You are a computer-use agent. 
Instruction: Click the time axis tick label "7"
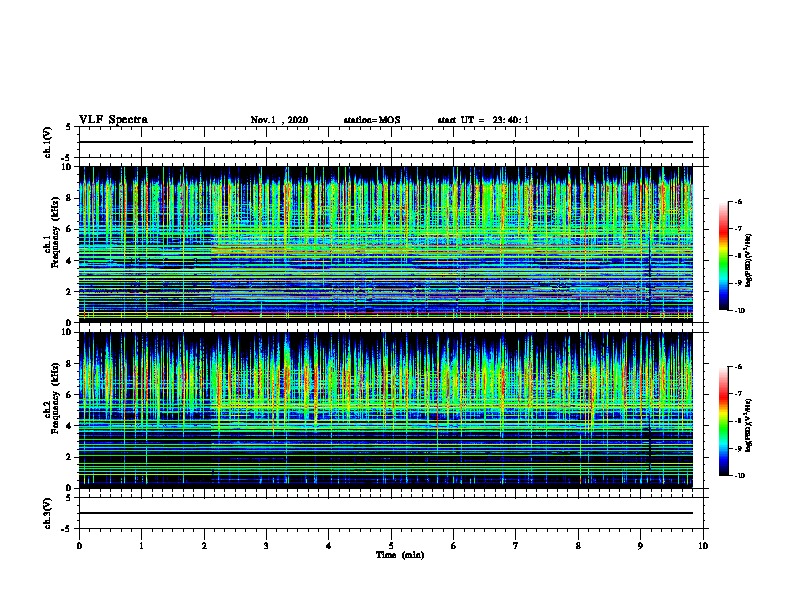516,546
